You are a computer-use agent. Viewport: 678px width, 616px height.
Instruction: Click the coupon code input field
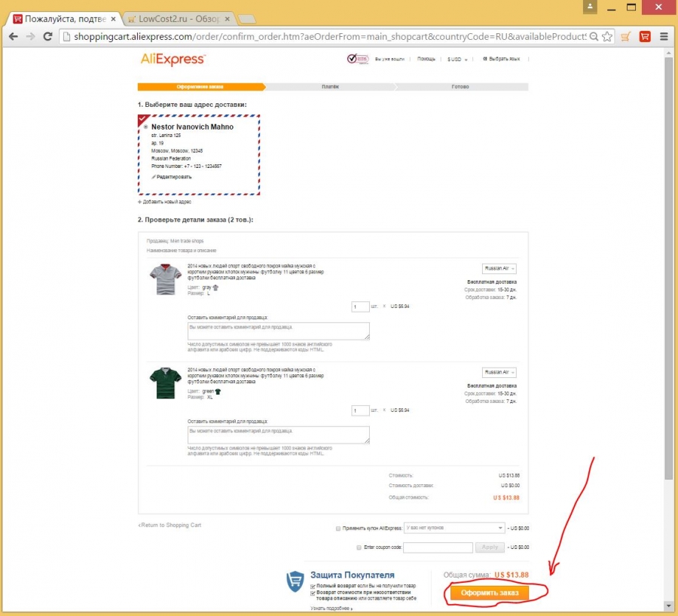click(x=438, y=547)
